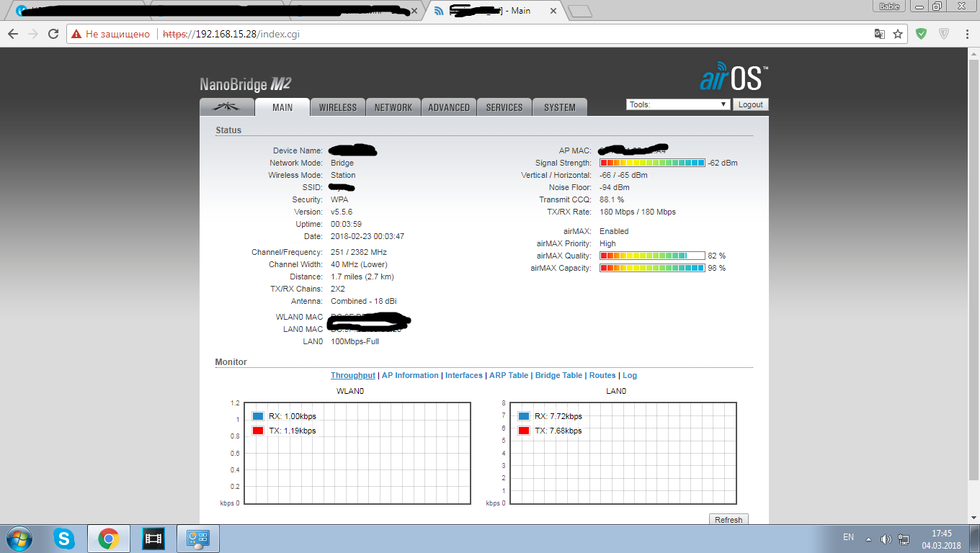Click the blue RX swatch in WLAN0 graph
This screenshot has width=980, height=553.
258,416
